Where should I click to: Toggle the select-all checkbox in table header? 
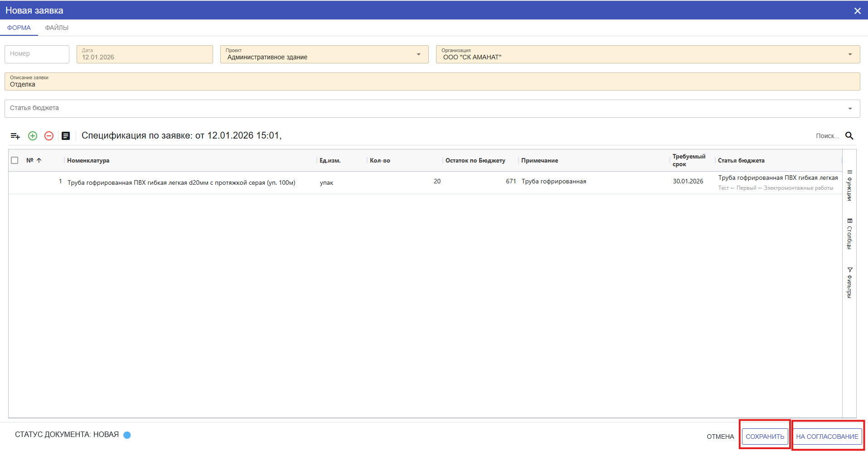coord(15,160)
